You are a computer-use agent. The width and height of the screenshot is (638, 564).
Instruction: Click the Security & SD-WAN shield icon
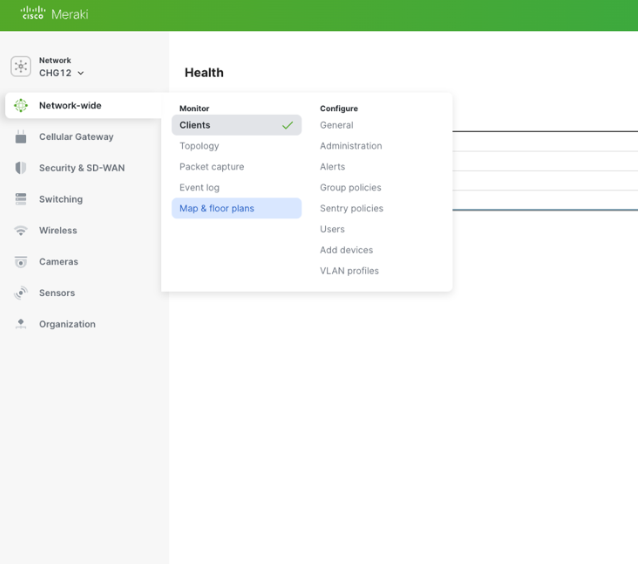[21, 168]
